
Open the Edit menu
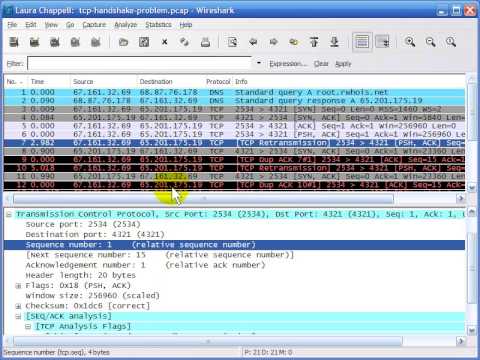click(31, 25)
